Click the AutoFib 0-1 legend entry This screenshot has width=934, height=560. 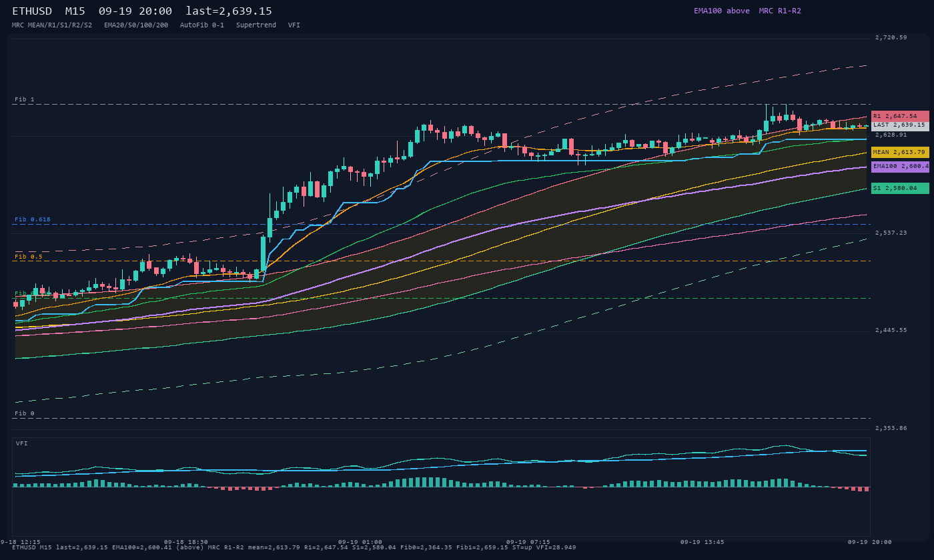[202, 25]
